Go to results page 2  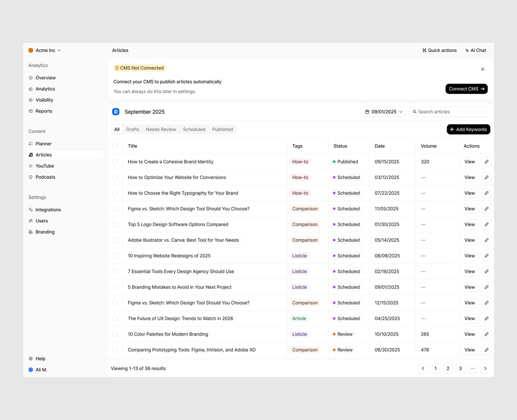[448, 368]
